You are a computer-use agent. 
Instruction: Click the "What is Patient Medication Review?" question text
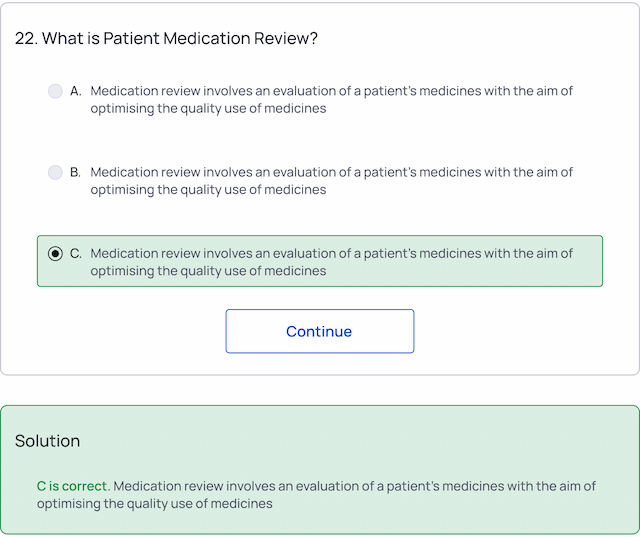tap(180, 38)
